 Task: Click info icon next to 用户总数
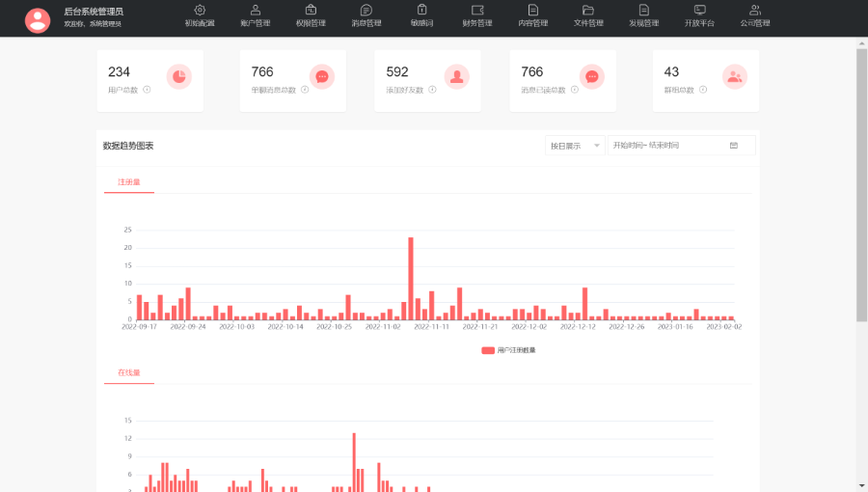tap(147, 90)
